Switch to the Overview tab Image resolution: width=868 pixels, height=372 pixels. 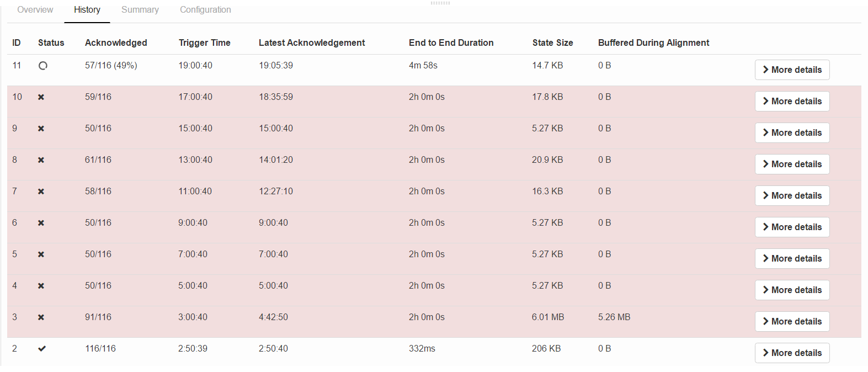[35, 10]
